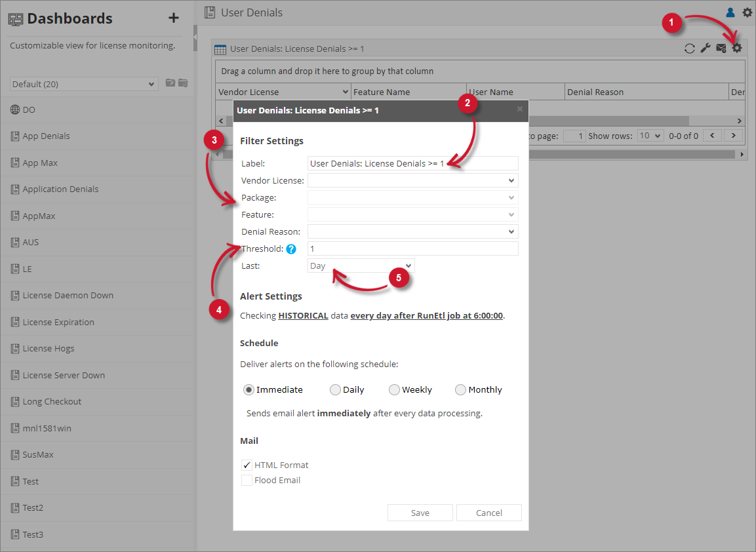Open global settings gear in header

point(747,12)
